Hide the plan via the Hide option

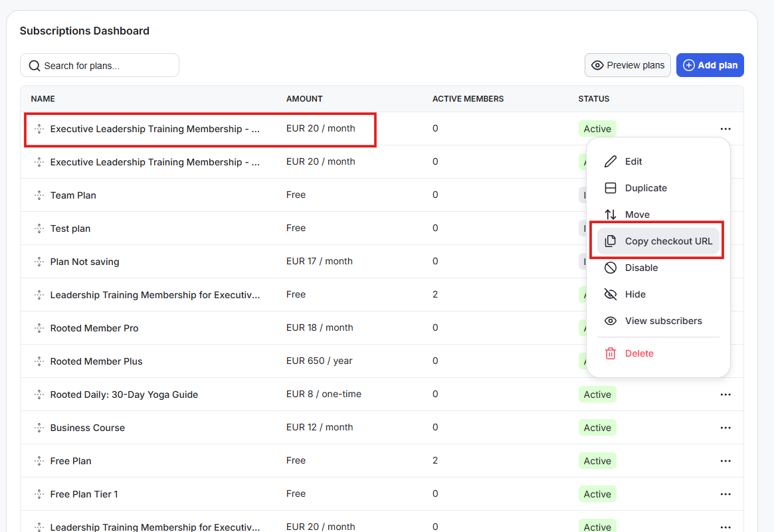[634, 294]
